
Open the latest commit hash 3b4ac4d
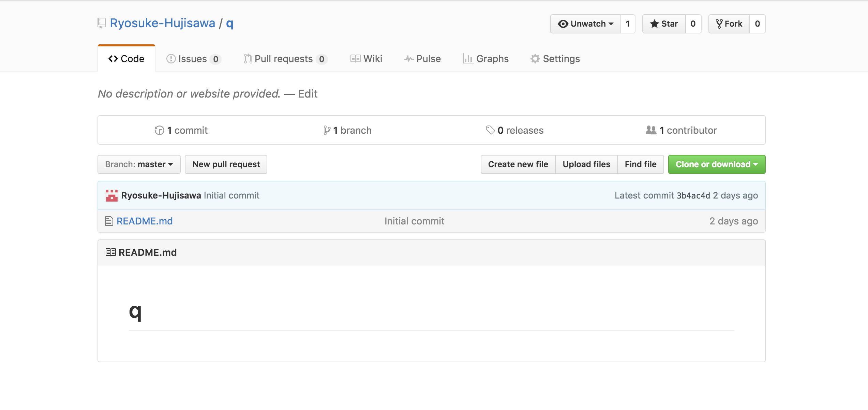693,195
